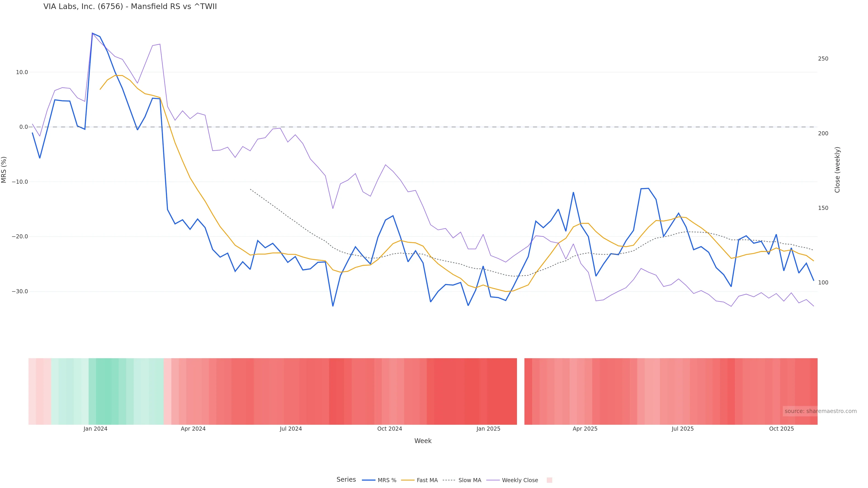Toggle the MRS % legend series
Viewport: 868px width, 488px height.
click(x=387, y=480)
